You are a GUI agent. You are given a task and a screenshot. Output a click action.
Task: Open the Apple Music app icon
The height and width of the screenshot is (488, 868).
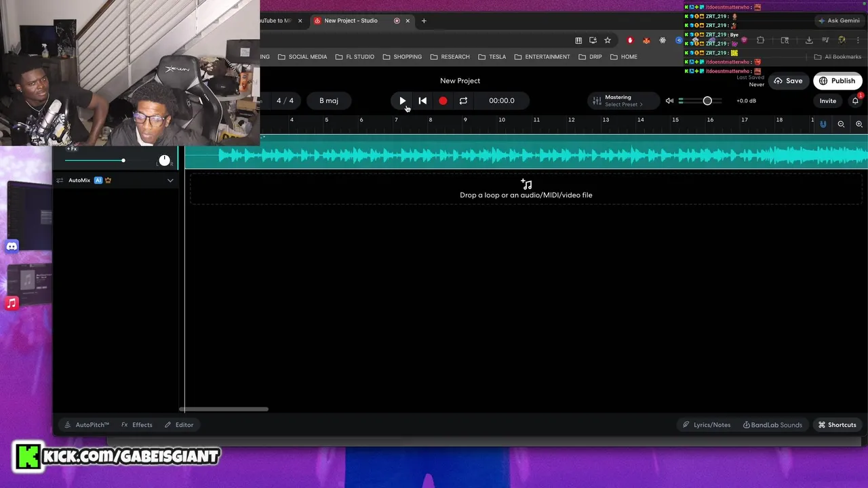(x=12, y=304)
